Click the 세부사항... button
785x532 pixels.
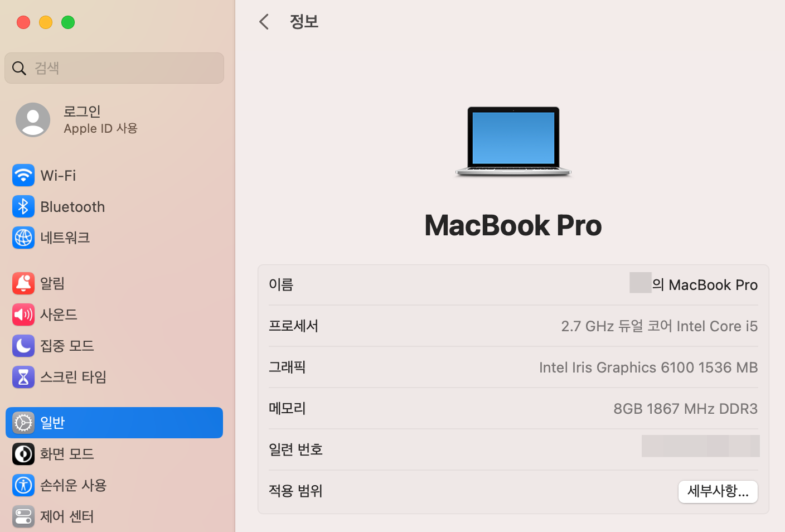tap(718, 491)
